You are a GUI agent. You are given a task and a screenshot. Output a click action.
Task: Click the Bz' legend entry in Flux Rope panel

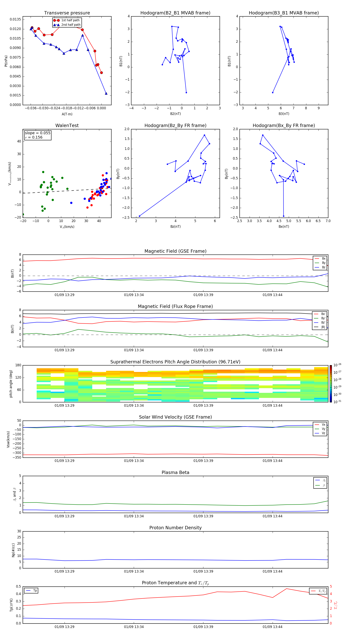point(320,323)
